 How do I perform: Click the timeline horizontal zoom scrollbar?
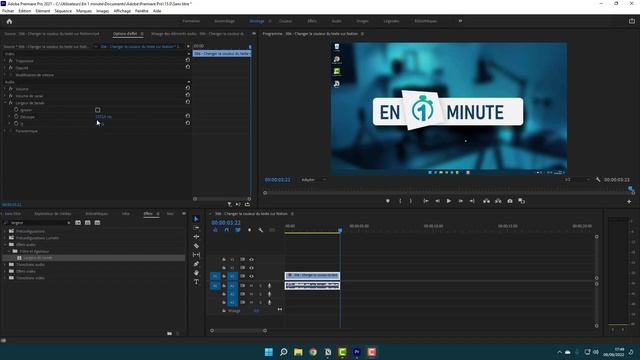coord(238,331)
